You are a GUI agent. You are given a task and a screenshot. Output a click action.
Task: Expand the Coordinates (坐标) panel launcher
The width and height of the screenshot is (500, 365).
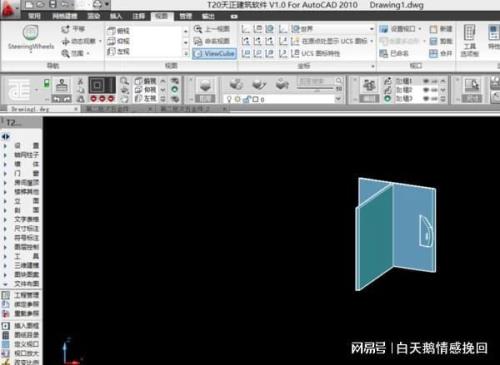(x=373, y=66)
